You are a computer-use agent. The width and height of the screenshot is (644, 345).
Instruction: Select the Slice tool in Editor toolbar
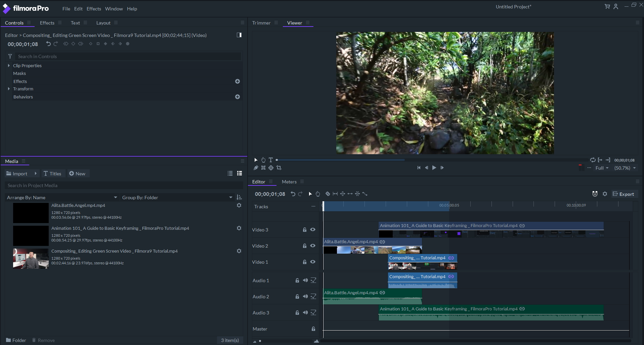(328, 194)
